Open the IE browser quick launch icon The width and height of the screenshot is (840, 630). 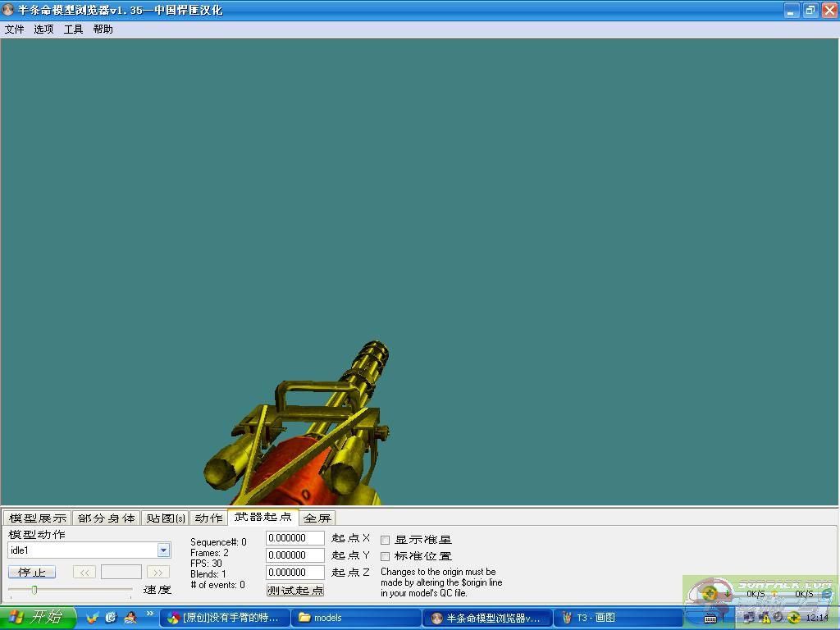[x=111, y=618]
